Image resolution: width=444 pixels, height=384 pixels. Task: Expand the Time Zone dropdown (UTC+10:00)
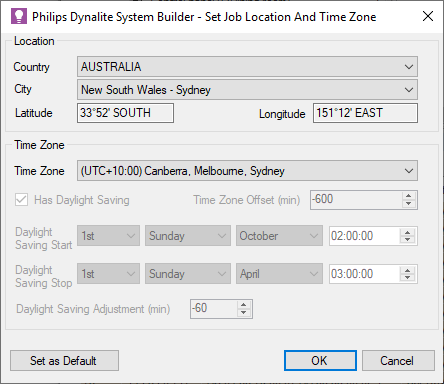pyautogui.click(x=247, y=171)
